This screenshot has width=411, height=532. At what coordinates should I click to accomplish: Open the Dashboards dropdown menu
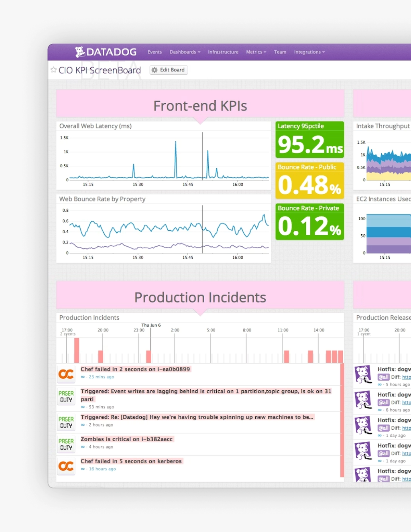tap(185, 52)
